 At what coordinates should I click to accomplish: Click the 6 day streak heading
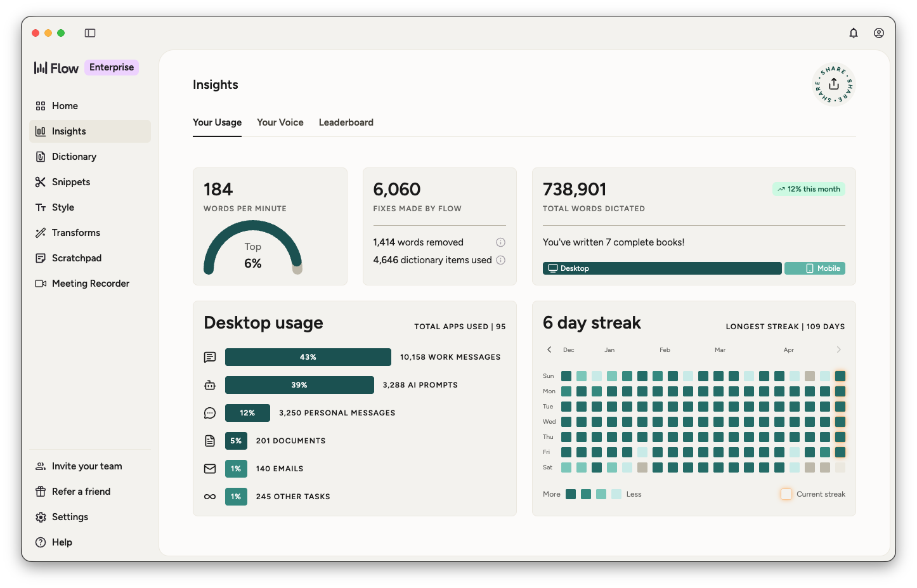[592, 323]
